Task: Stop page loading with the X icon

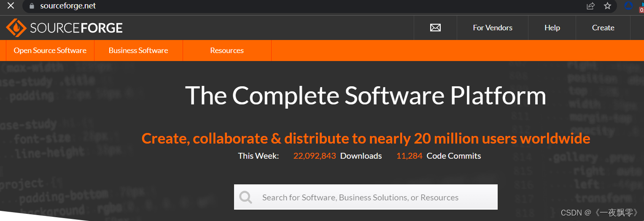Action: click(11, 5)
